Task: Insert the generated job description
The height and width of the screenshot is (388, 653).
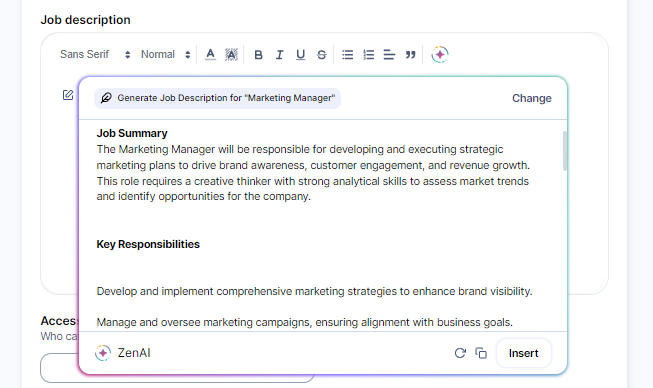Action: 523,353
